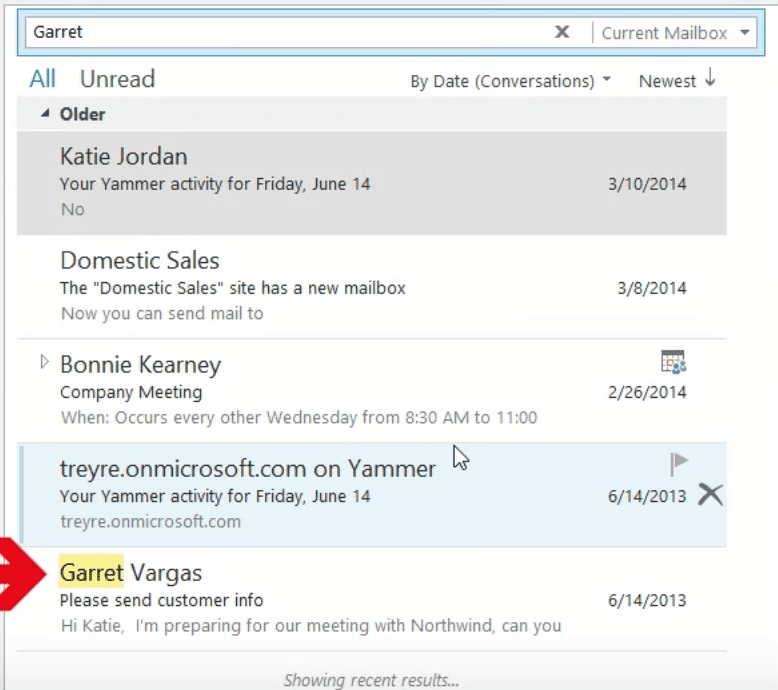Switch to the All messages filter
The width and height of the screenshot is (778, 690).
coord(42,79)
